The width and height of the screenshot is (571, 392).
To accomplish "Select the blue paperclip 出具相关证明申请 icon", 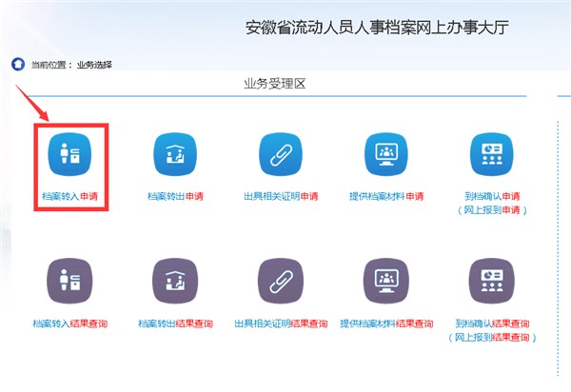I will tap(281, 154).
